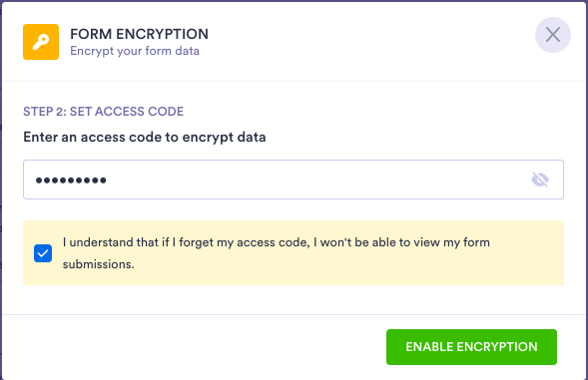The height and width of the screenshot is (380, 588).
Task: Click "Enter an access code to encrypt data" heading
Action: tap(145, 138)
